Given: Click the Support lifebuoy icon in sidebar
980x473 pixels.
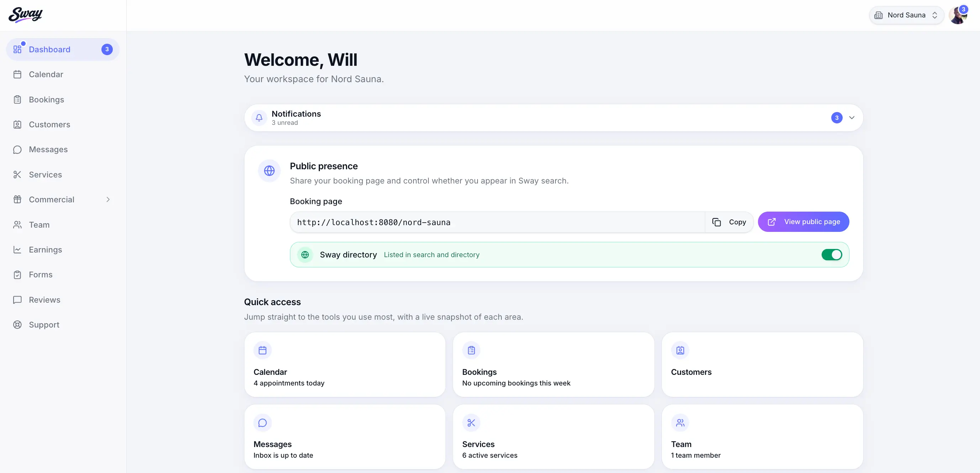Looking at the screenshot, I should click(17, 325).
